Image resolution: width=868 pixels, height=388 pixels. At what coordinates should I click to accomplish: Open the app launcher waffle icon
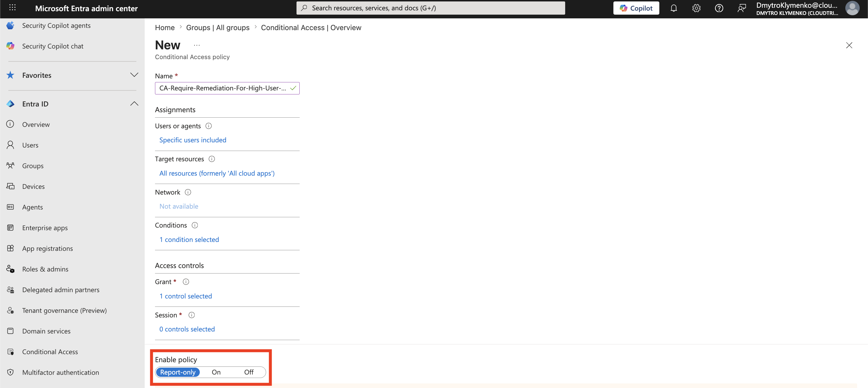tap(12, 7)
